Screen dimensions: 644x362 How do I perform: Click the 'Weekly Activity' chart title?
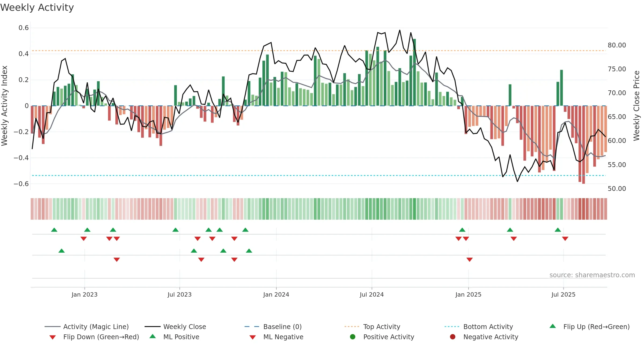(37, 8)
